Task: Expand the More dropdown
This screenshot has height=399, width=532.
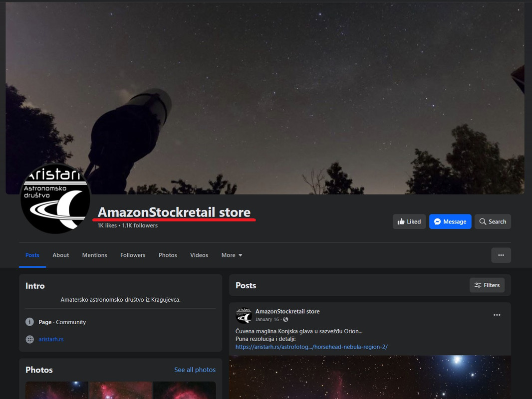Action: click(232, 255)
